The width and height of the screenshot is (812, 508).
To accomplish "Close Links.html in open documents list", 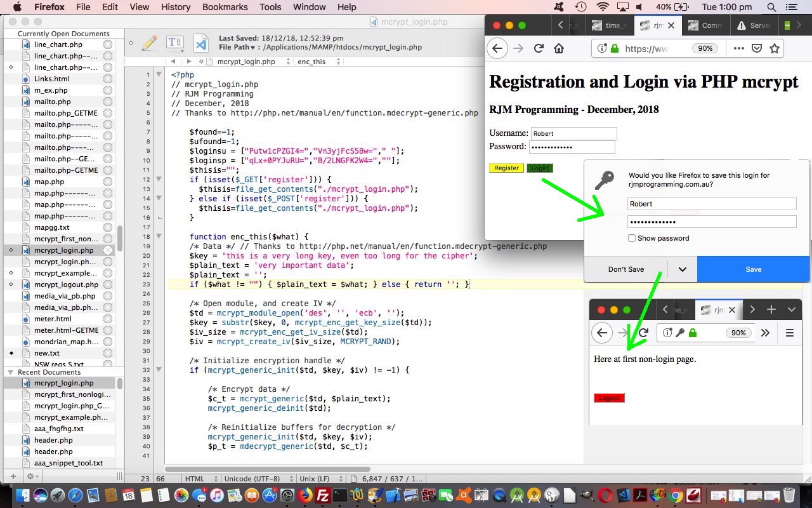I will click(108, 79).
